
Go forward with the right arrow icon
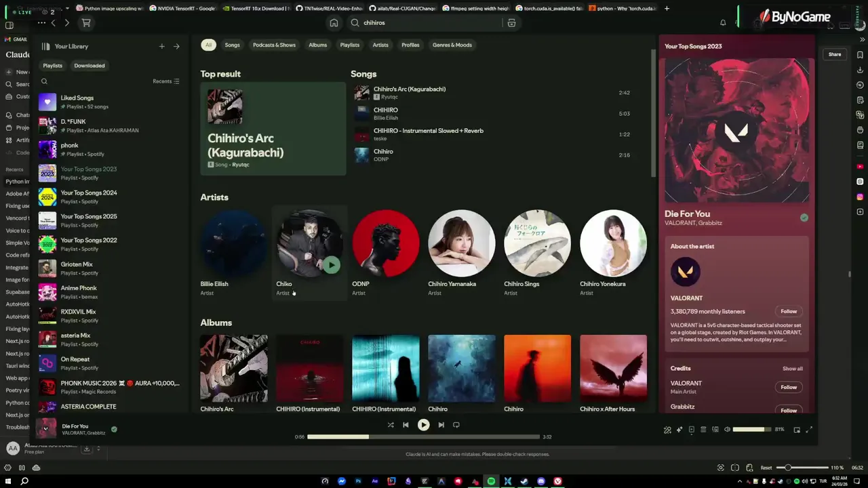click(66, 22)
